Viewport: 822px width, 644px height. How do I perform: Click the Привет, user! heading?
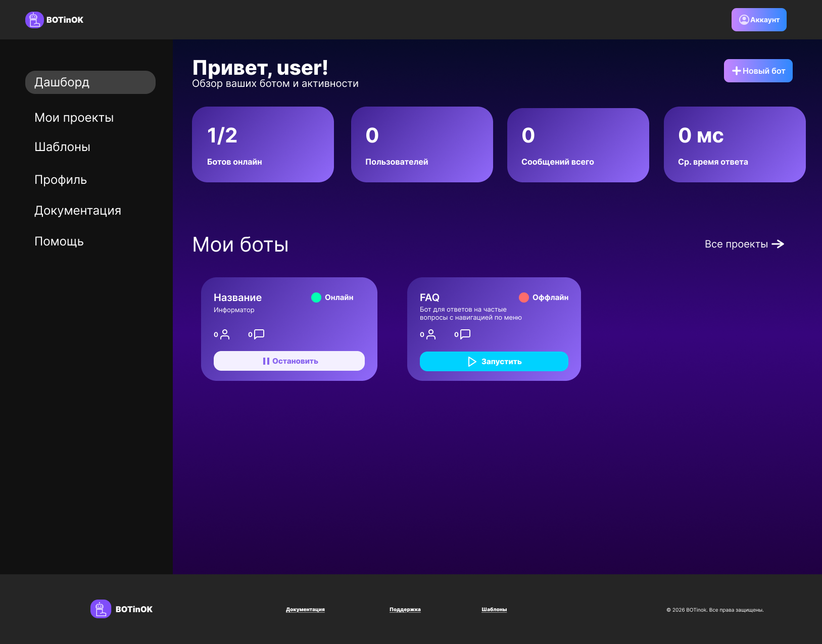click(260, 68)
